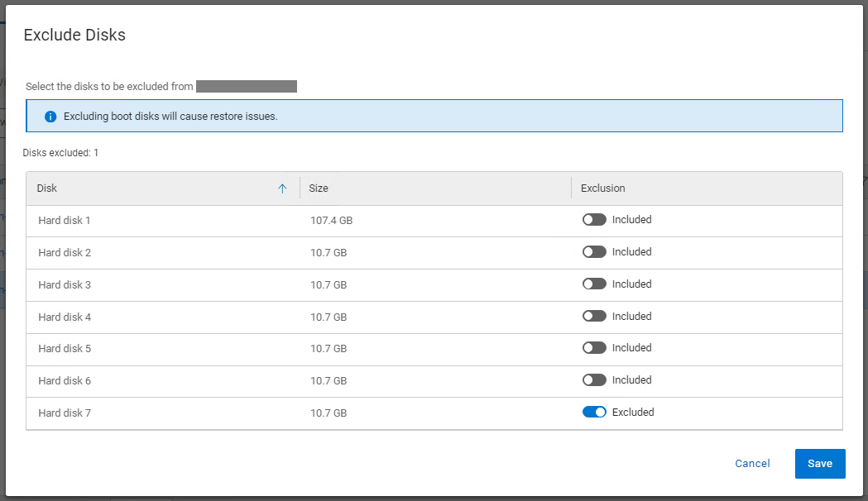Click the Exclusion column header
The width and height of the screenshot is (868, 501).
point(602,188)
